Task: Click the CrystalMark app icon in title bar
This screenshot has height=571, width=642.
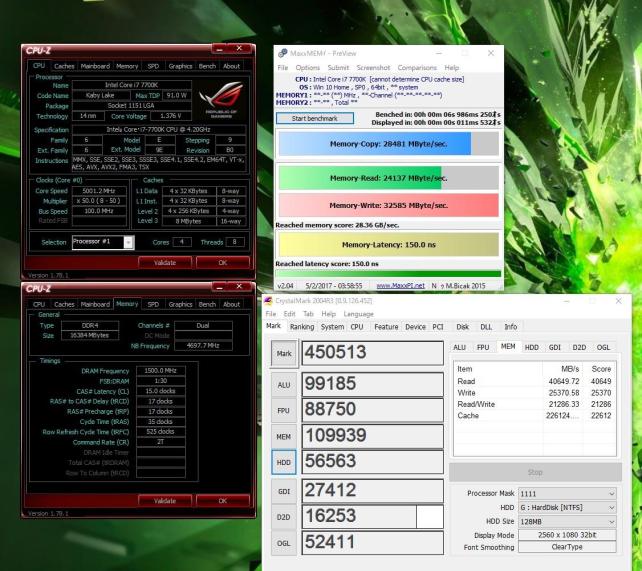Action: pyautogui.click(x=268, y=301)
